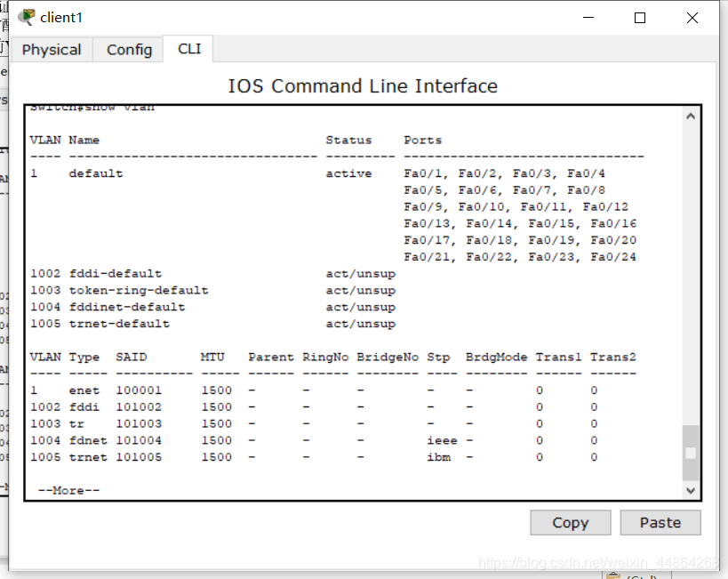Click 'IOS Command Line Interface' heading
The image size is (728, 579).
coord(362,86)
